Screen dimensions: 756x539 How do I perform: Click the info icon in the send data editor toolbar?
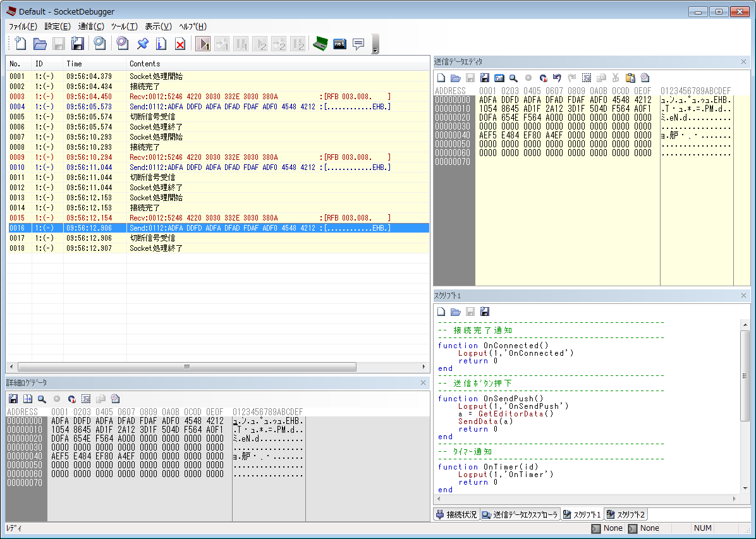(544, 78)
